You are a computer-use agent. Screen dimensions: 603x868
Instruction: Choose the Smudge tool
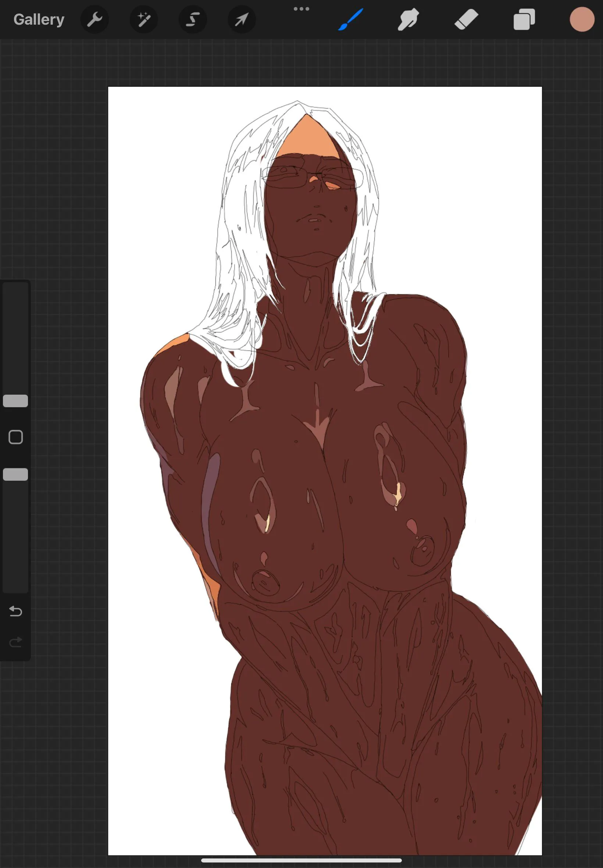[407, 19]
